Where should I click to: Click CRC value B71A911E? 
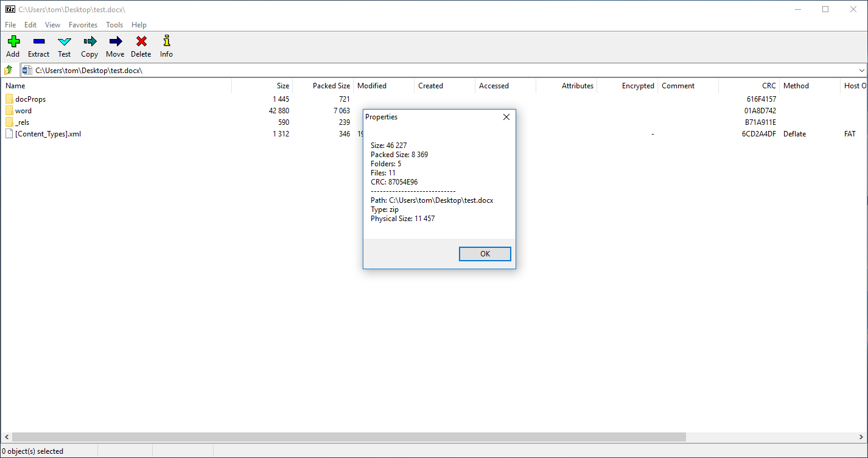click(761, 122)
